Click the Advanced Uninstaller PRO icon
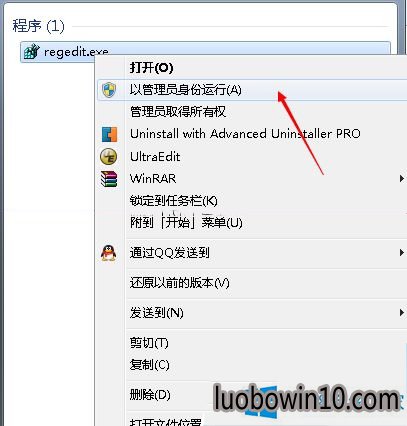 point(109,134)
